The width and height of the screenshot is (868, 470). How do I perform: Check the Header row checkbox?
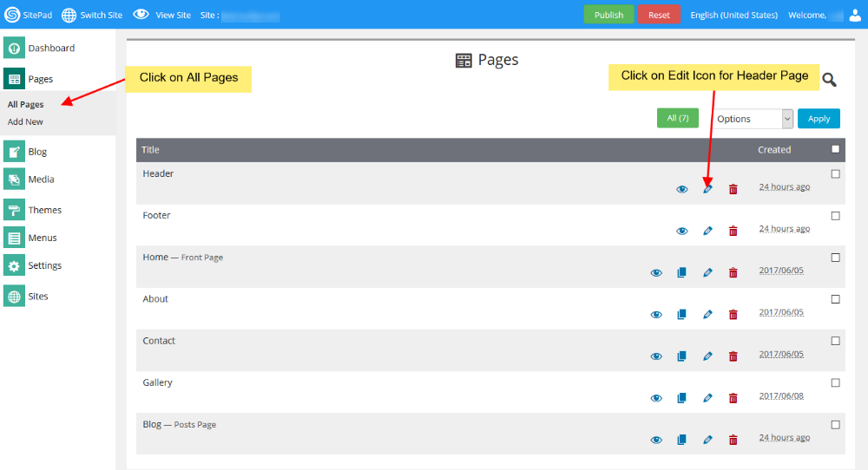coord(835,173)
